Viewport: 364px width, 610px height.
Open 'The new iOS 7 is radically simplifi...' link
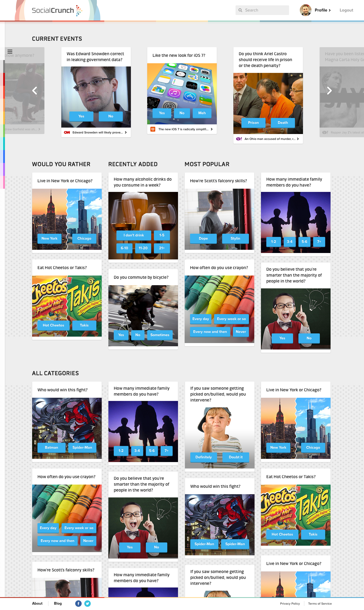(x=183, y=129)
